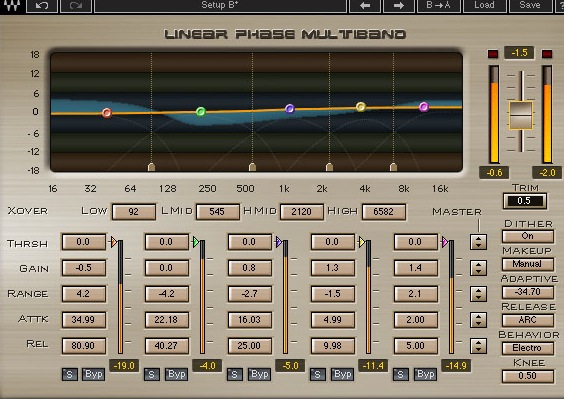
Task: Click the yellow threshold arrow of high-mid band
Action: 362,242
